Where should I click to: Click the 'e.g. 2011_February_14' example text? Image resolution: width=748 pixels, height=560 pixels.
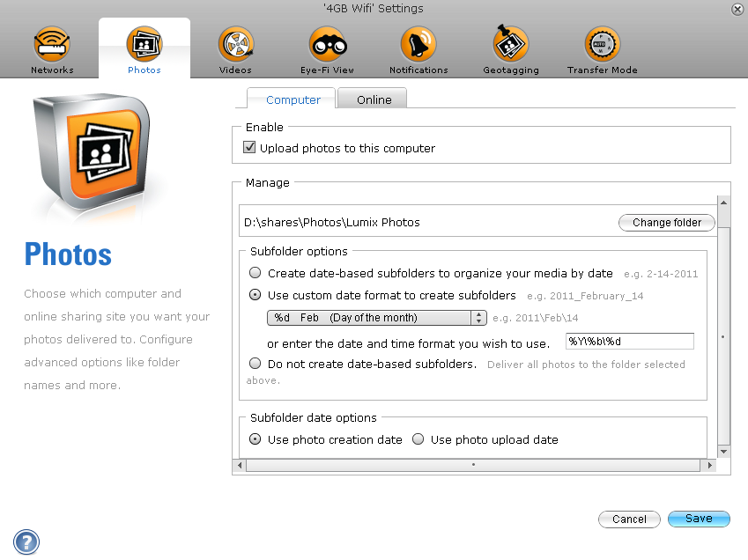click(585, 296)
